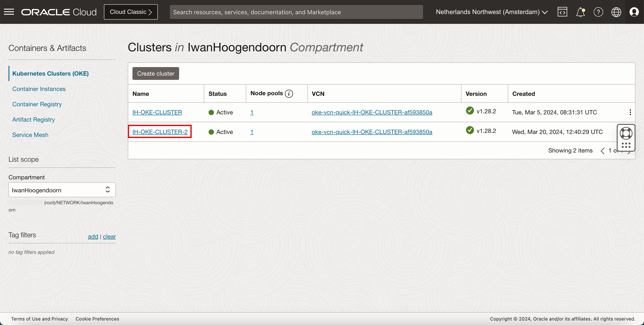Click the Cloud Classic switcher button

[131, 12]
